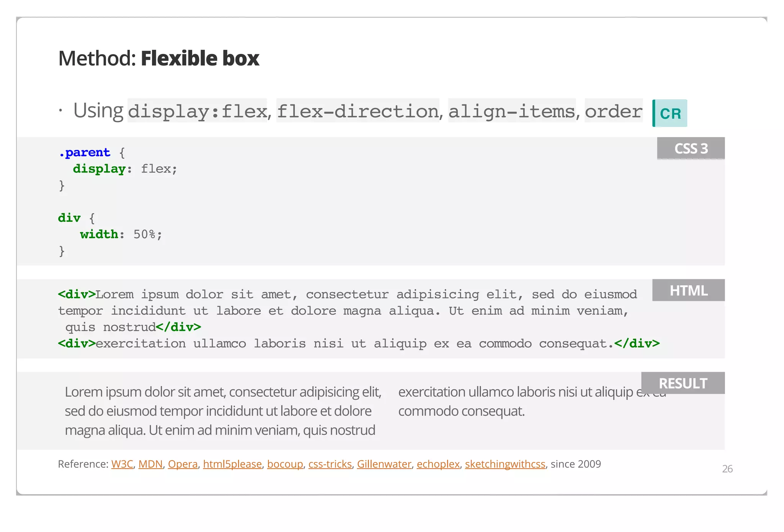Screen dimensions: 784x532
Task: Click the .parent selector in CSS code
Action: [84, 153]
